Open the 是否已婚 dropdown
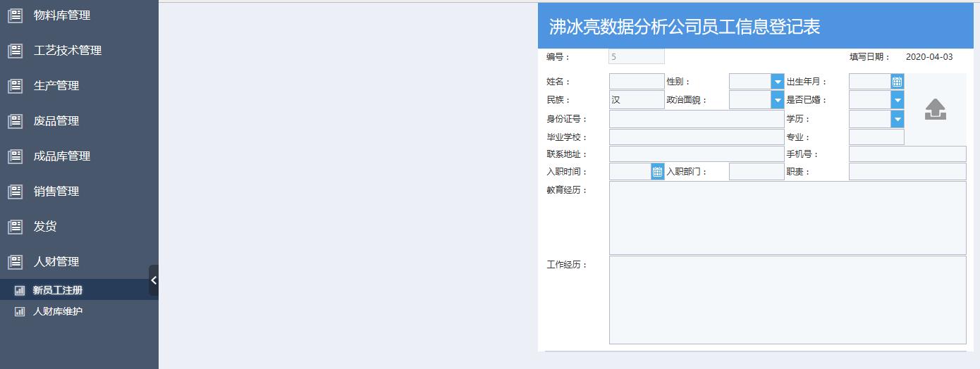The height and width of the screenshot is (369, 980). [x=897, y=100]
